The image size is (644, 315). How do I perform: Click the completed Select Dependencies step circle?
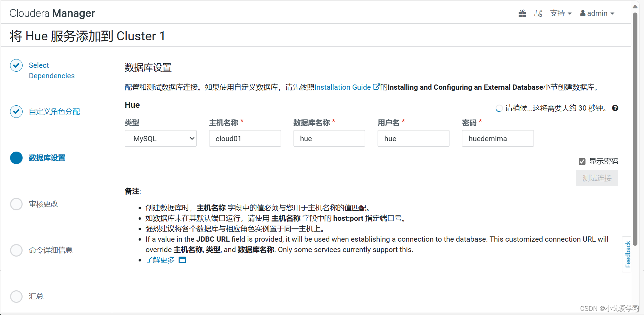[16, 65]
